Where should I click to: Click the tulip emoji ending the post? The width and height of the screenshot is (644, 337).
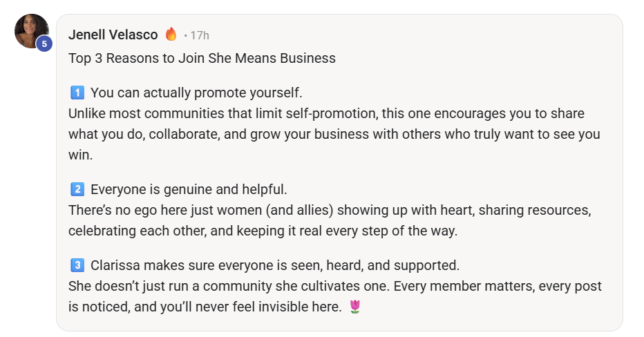tap(355, 307)
